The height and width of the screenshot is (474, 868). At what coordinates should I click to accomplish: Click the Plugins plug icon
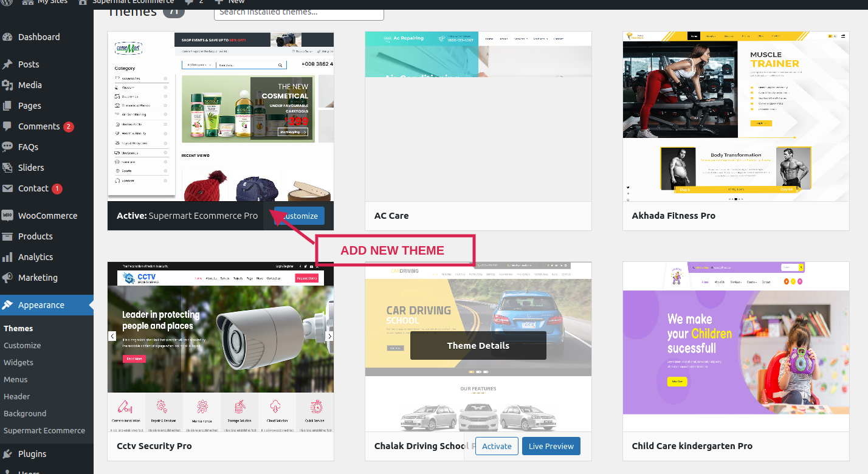click(7, 454)
